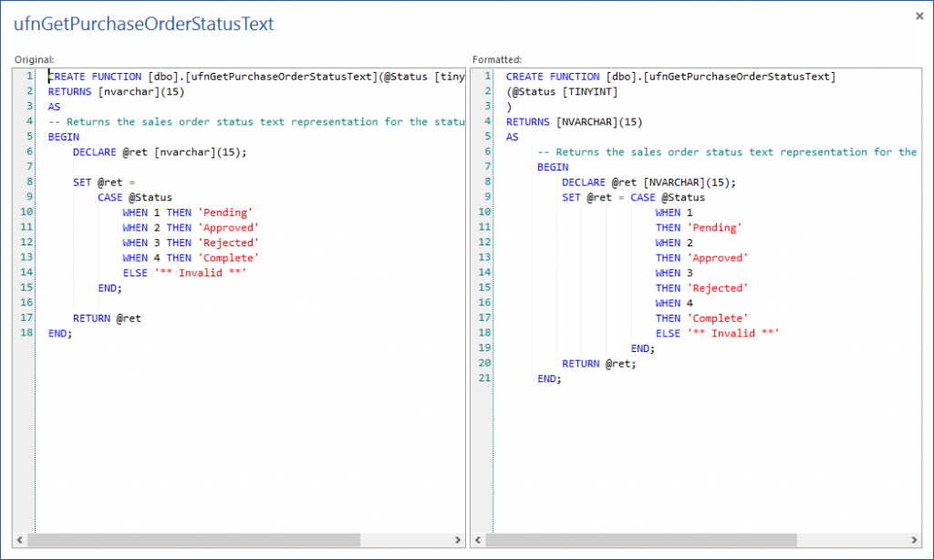Click the BEGIN keyword in the Formatted pane
The width and height of the screenshot is (934, 560).
(x=551, y=167)
